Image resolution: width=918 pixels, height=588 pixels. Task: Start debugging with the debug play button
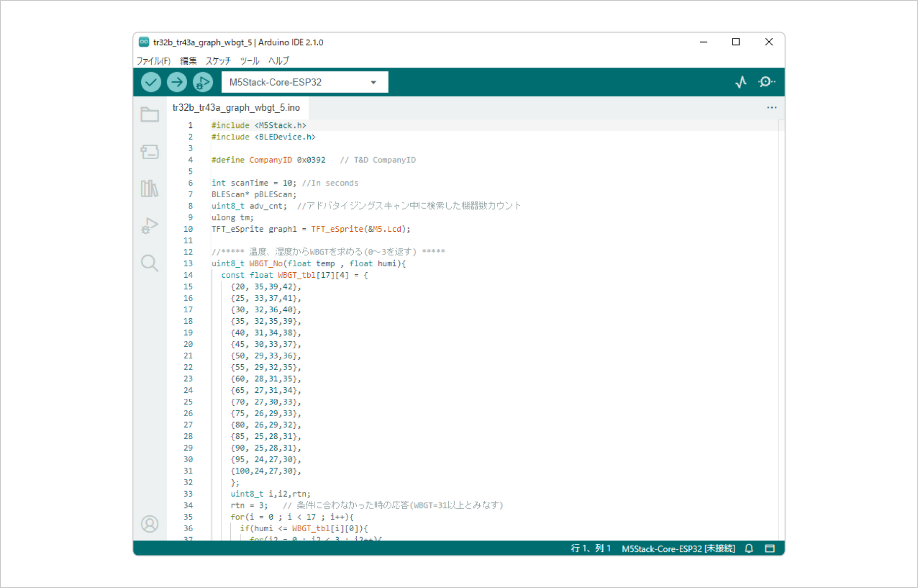(203, 82)
